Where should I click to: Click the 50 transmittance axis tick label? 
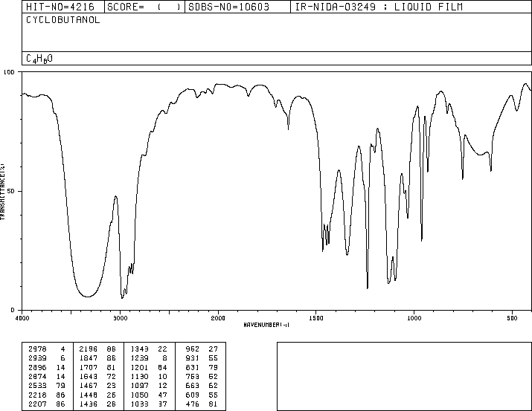coord(11,191)
